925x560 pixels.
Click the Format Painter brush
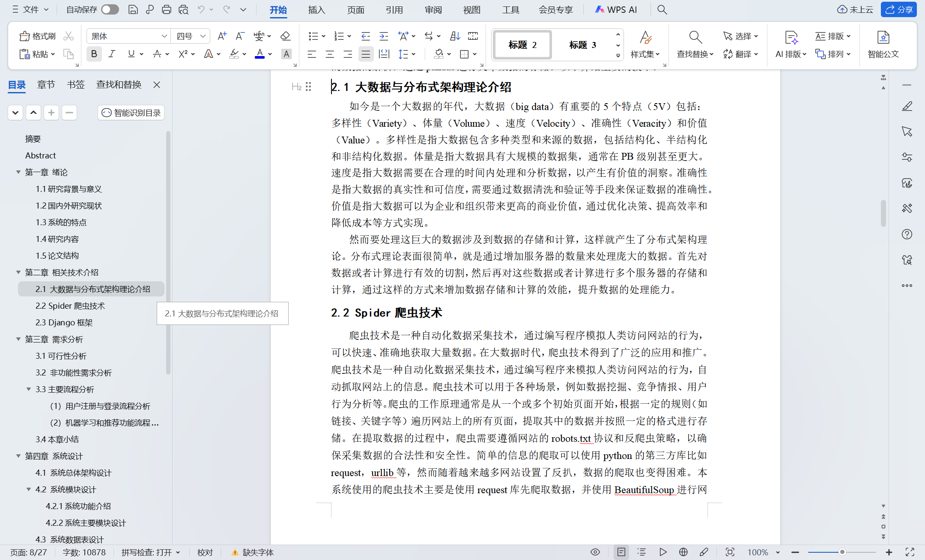point(38,36)
